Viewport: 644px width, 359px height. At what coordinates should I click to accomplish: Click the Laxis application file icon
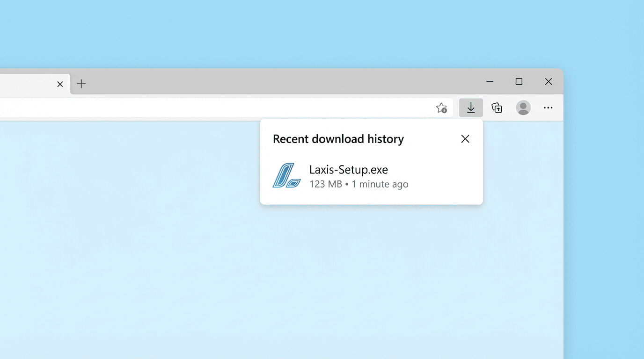point(286,176)
